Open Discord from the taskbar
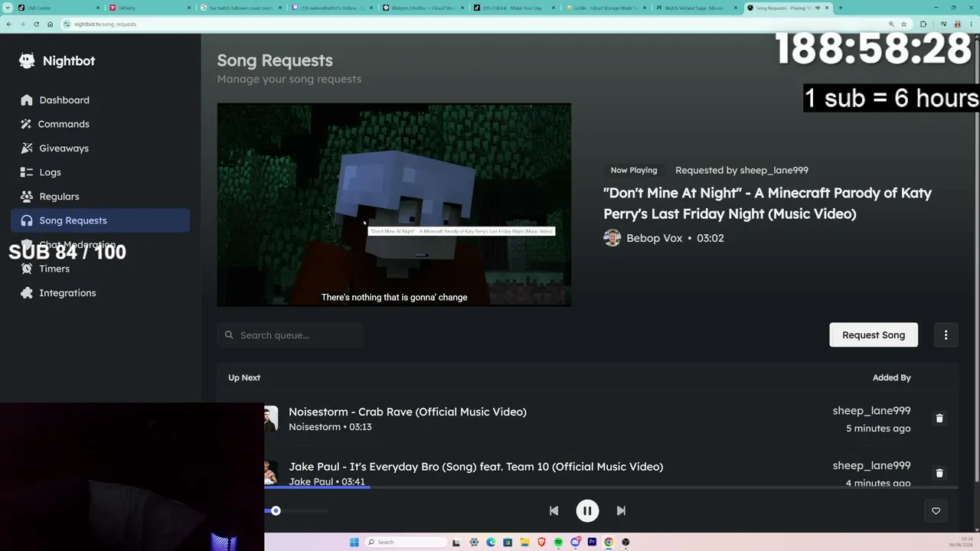 (575, 542)
